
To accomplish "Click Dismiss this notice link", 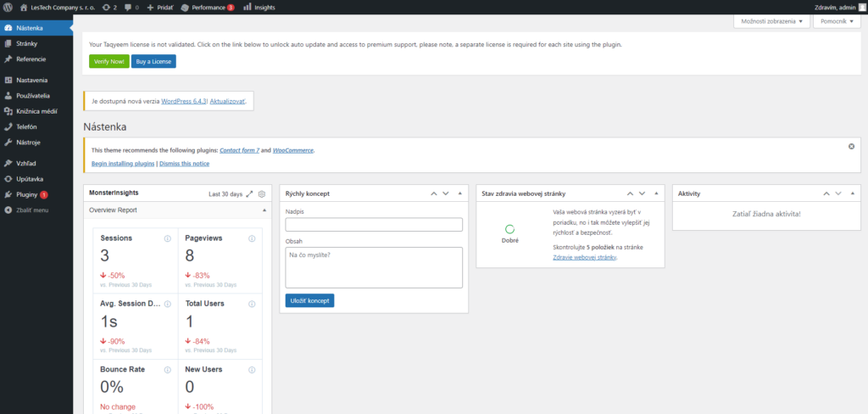I will coord(184,164).
